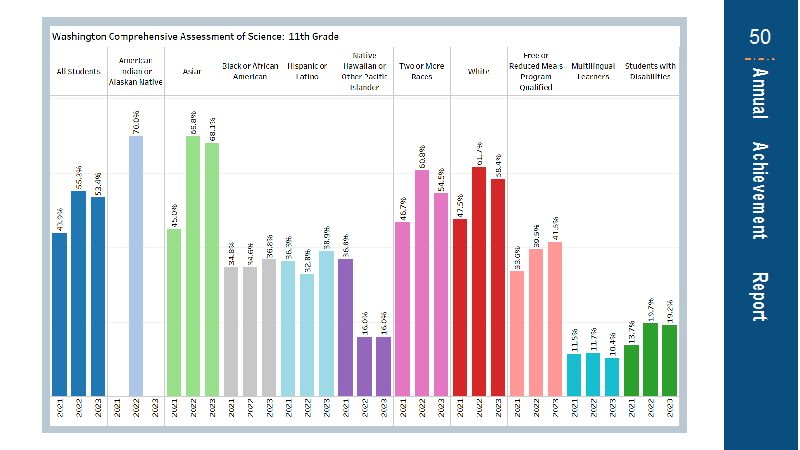Click the White 2022 red bar
The image size is (800, 450).
click(479, 282)
